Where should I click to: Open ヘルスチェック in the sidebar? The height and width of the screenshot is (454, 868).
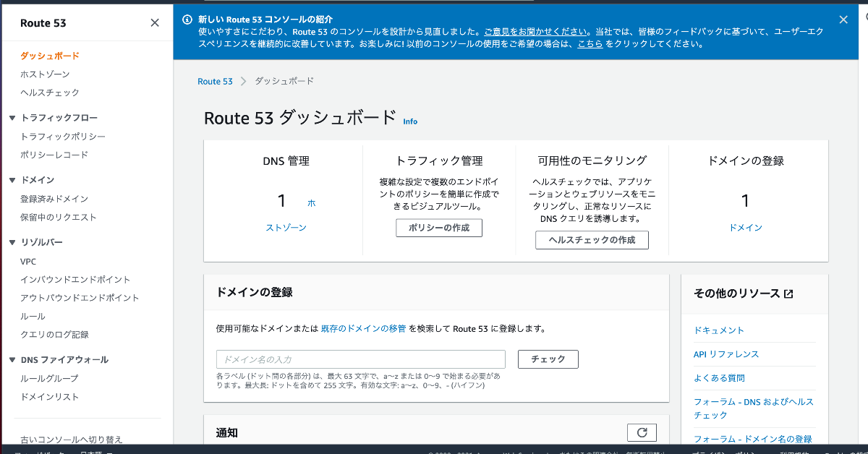click(x=50, y=93)
